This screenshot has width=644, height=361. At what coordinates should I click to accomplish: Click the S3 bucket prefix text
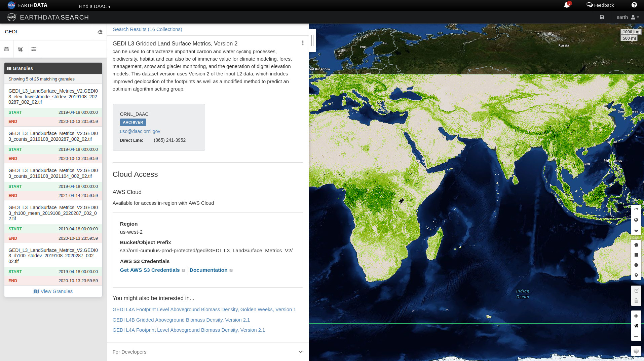click(x=206, y=251)
